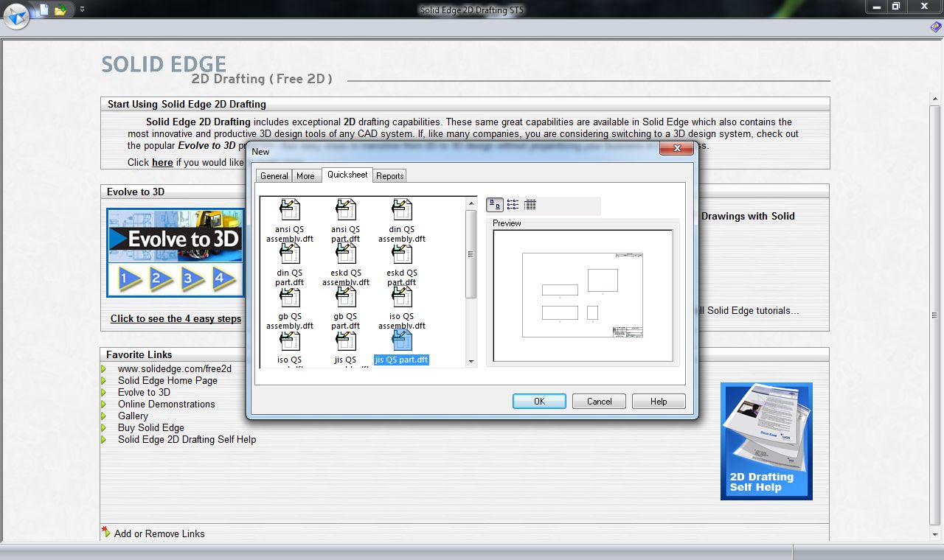The width and height of the screenshot is (944, 560).
Task: Open Evolve to 3D favorite link
Action: [144, 393]
